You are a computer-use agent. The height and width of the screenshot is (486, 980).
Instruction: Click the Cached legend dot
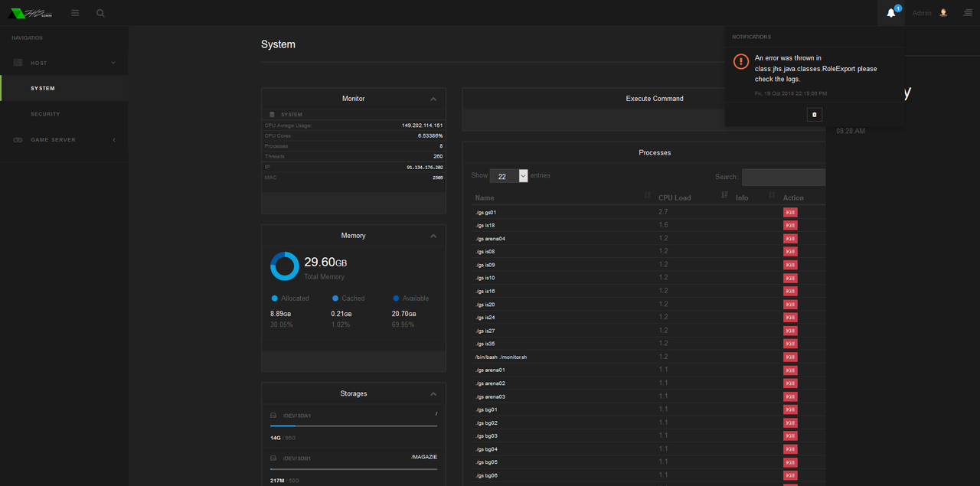pyautogui.click(x=335, y=298)
